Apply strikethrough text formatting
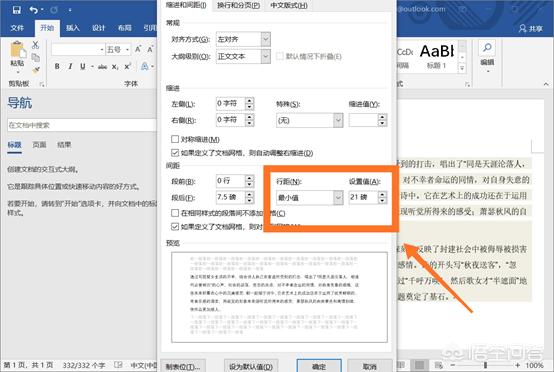554x372 pixels. tap(102, 66)
